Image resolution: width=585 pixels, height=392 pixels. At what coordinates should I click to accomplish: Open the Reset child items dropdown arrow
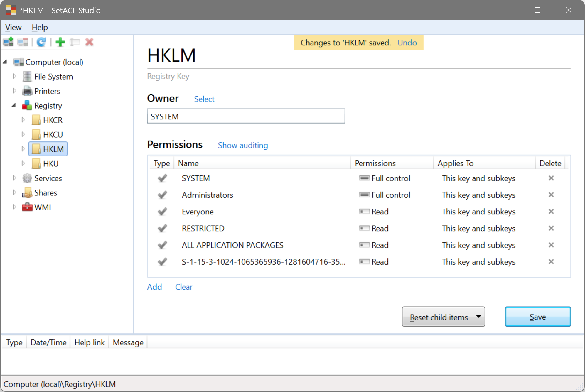(x=478, y=317)
